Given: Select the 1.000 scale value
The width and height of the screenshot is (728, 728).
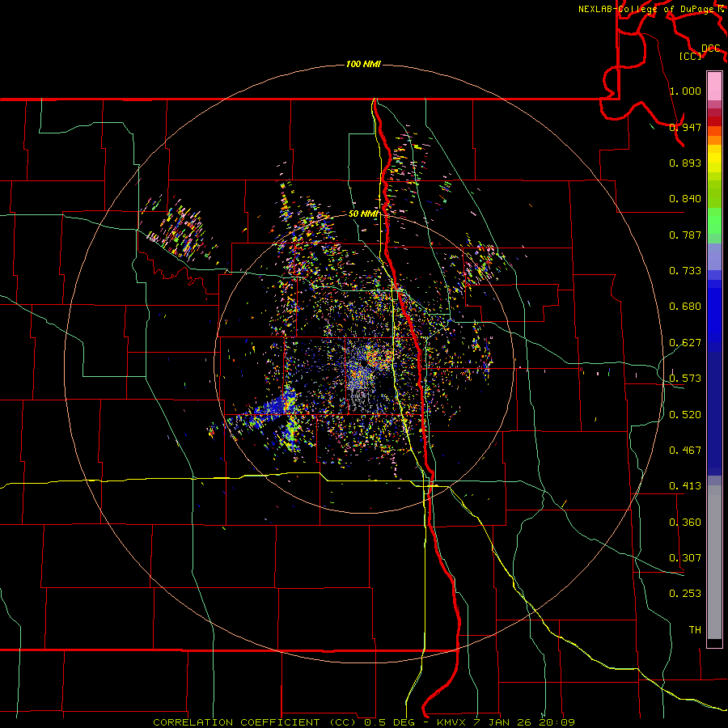Looking at the screenshot, I should point(685,91).
